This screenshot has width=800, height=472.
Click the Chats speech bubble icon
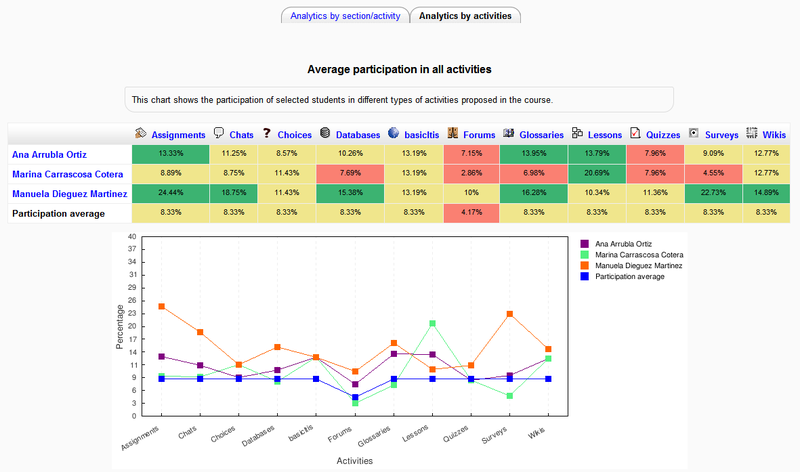[219, 134]
